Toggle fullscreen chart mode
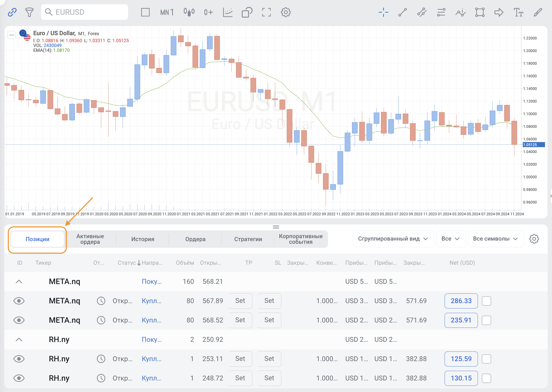The height and width of the screenshot is (392, 552). (x=266, y=12)
